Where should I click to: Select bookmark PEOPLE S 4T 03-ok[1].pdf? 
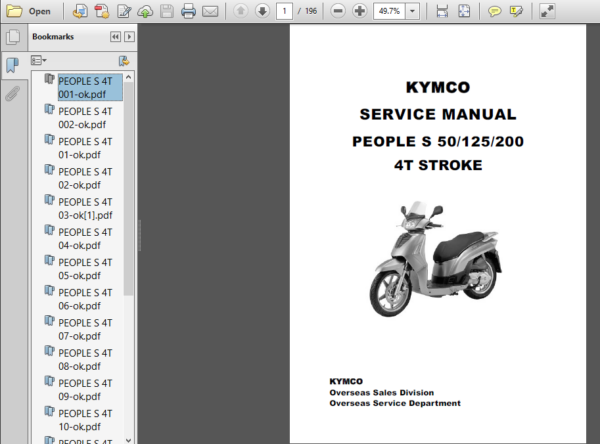pyautogui.click(x=85, y=209)
